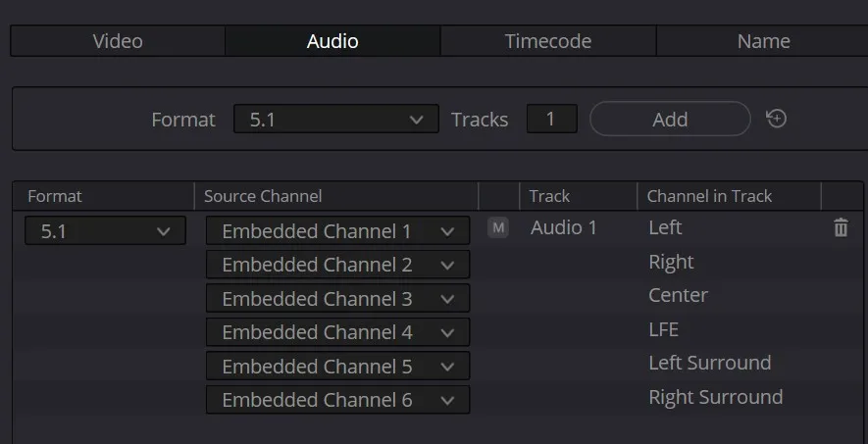The image size is (868, 444).
Task: Click the reset icon next to Add
Action: click(776, 119)
